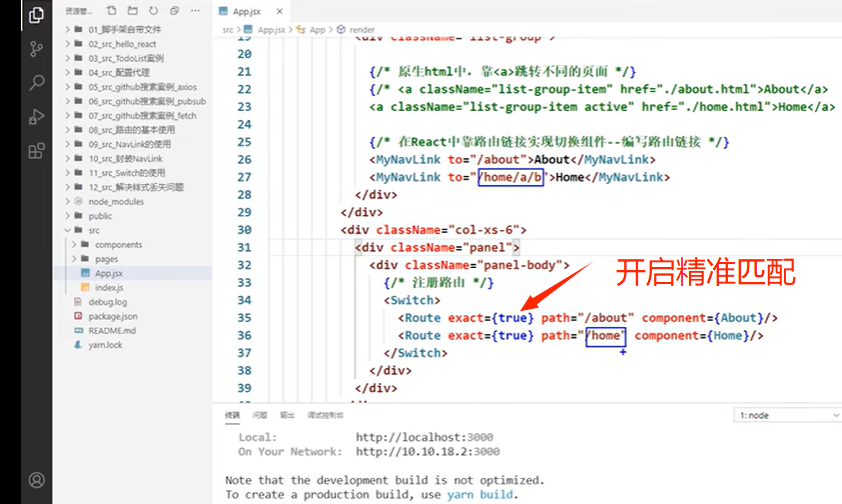Select App.jsx in the file tree
The width and height of the screenshot is (842, 504).
(109, 273)
